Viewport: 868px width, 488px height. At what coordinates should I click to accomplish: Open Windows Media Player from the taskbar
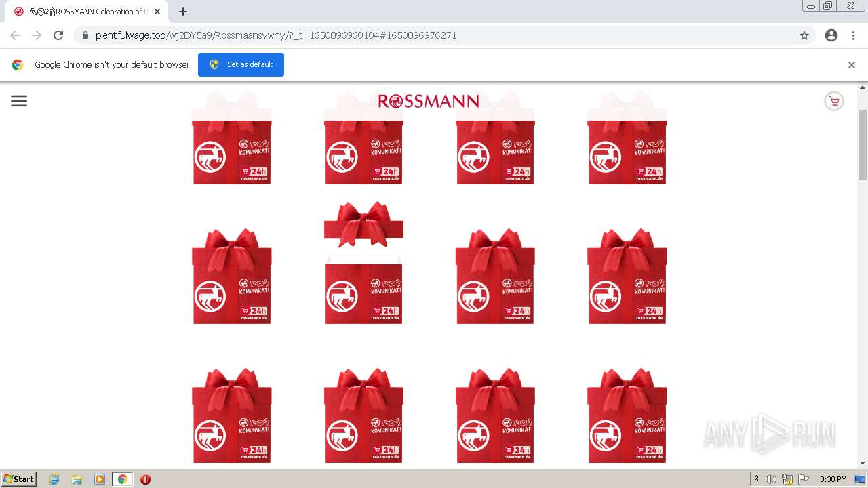(100, 479)
